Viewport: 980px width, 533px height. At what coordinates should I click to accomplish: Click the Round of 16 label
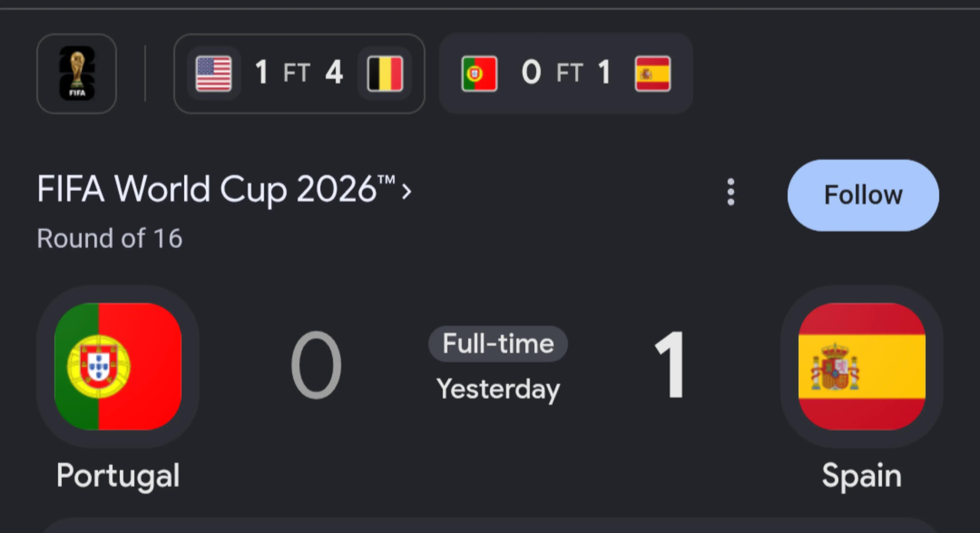[x=110, y=238]
